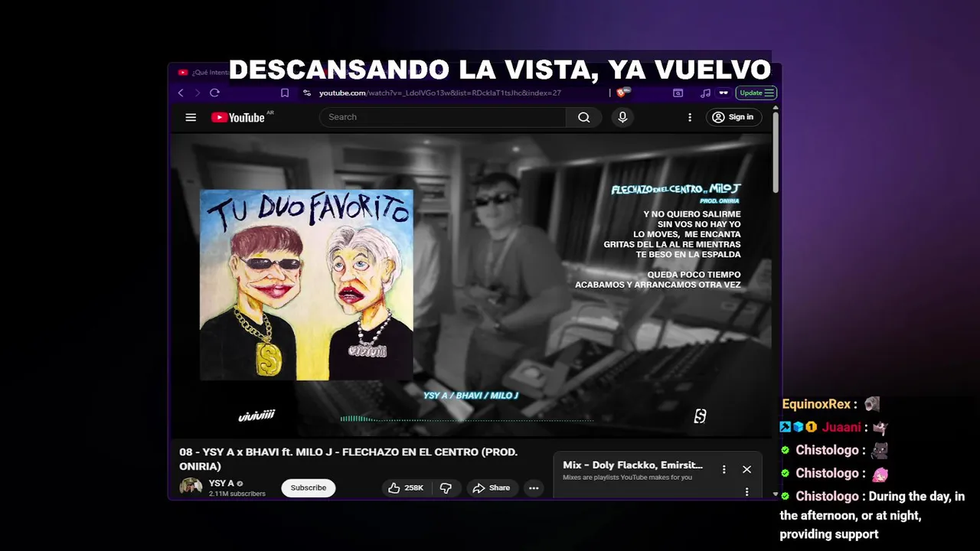
Task: Click Chistologo's 'During the day' chat message
Action: [872, 515]
